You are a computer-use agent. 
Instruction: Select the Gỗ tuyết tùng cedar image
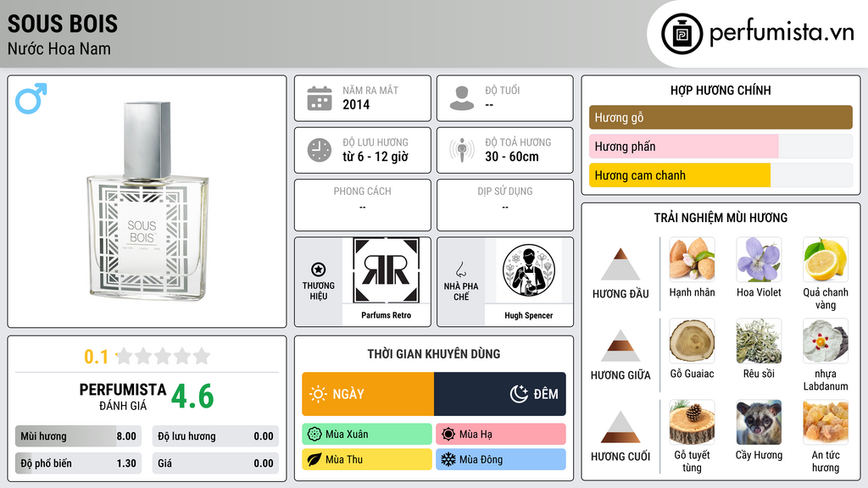(692, 422)
